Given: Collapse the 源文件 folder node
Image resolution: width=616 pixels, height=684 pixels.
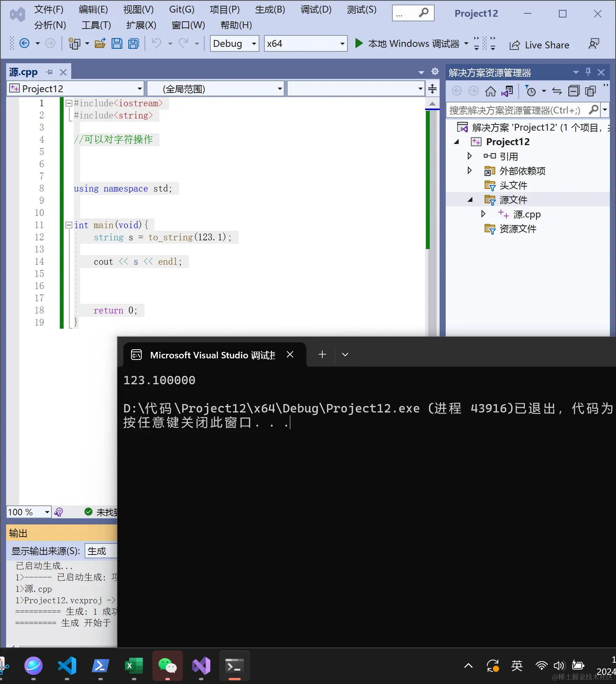Looking at the screenshot, I should (x=470, y=200).
